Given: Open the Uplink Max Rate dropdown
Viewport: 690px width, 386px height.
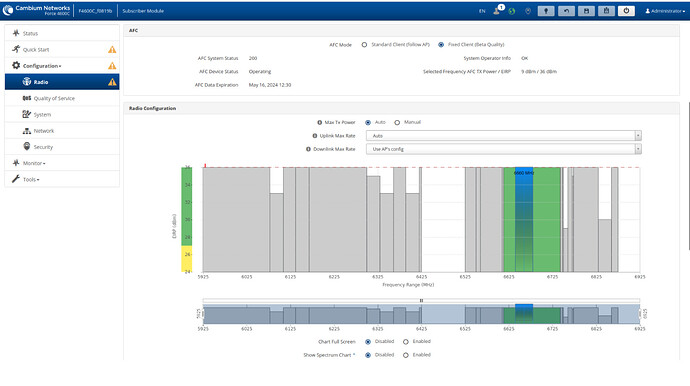Looking at the screenshot, I should [x=503, y=136].
